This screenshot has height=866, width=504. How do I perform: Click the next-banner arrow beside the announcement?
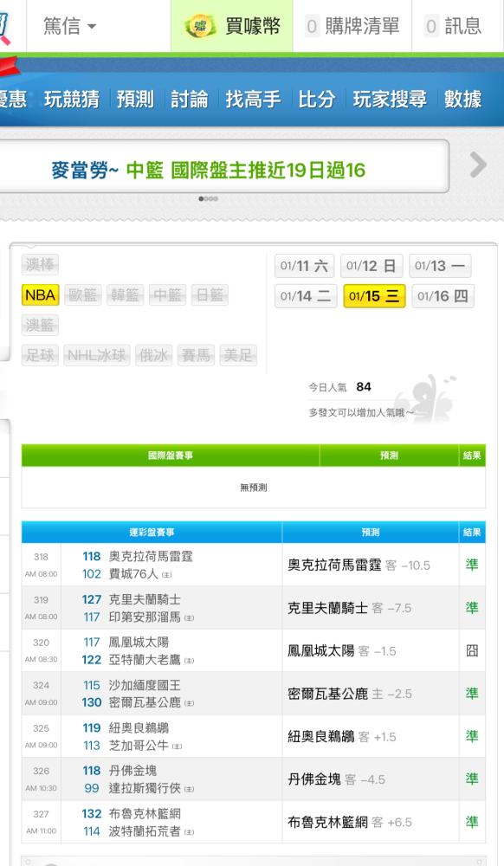(x=477, y=165)
